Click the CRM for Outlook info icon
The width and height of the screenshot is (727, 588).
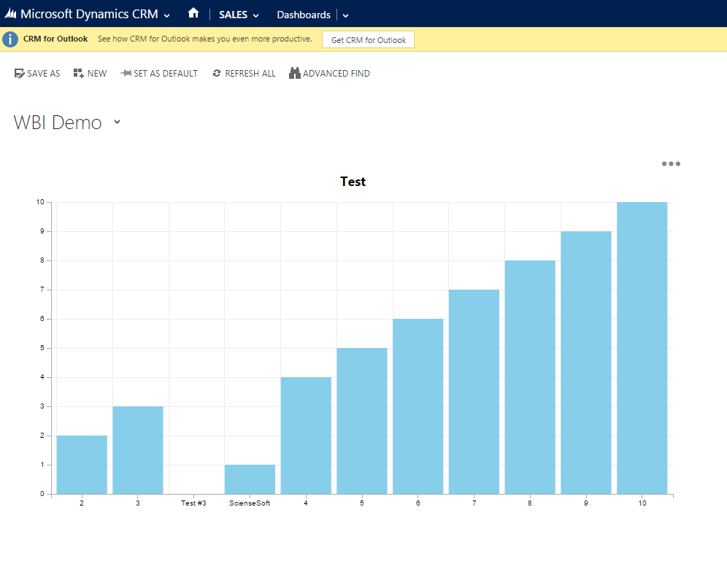coord(10,39)
